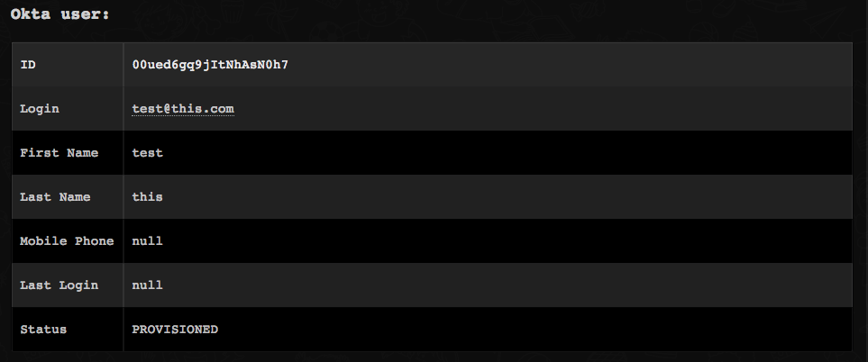Screen dimensions: 868x362
Task: Click empty space in the First Name row
Action: click(541, 153)
